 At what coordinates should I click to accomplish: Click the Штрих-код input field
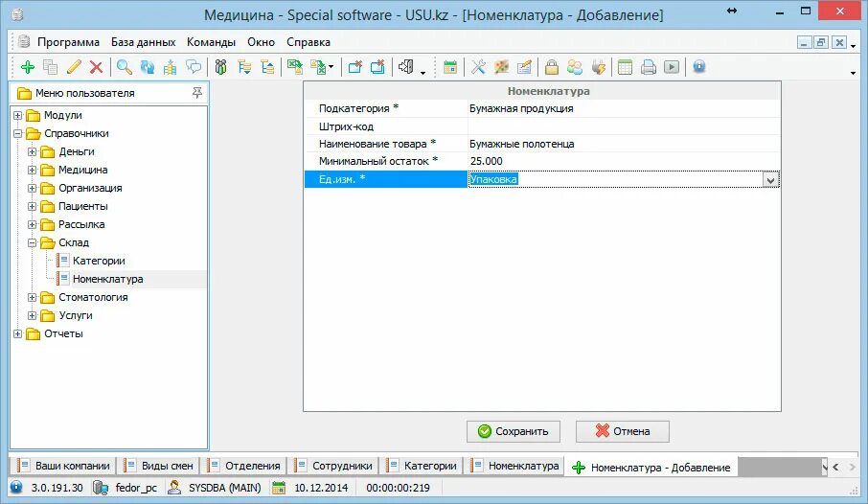624,126
